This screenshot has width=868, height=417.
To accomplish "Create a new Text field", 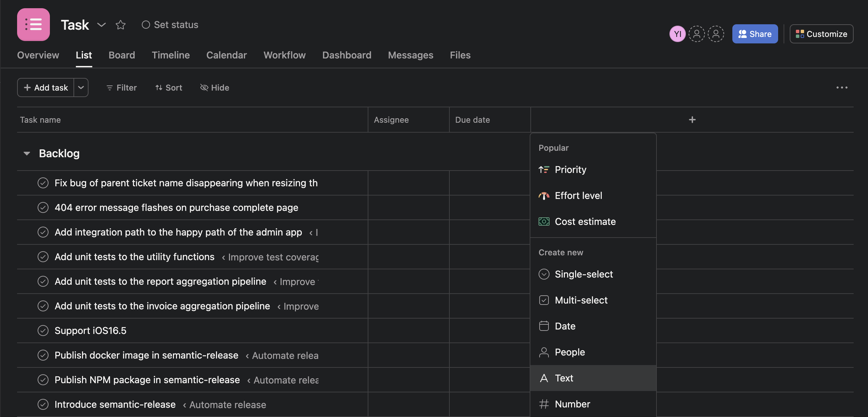I will tap(564, 378).
